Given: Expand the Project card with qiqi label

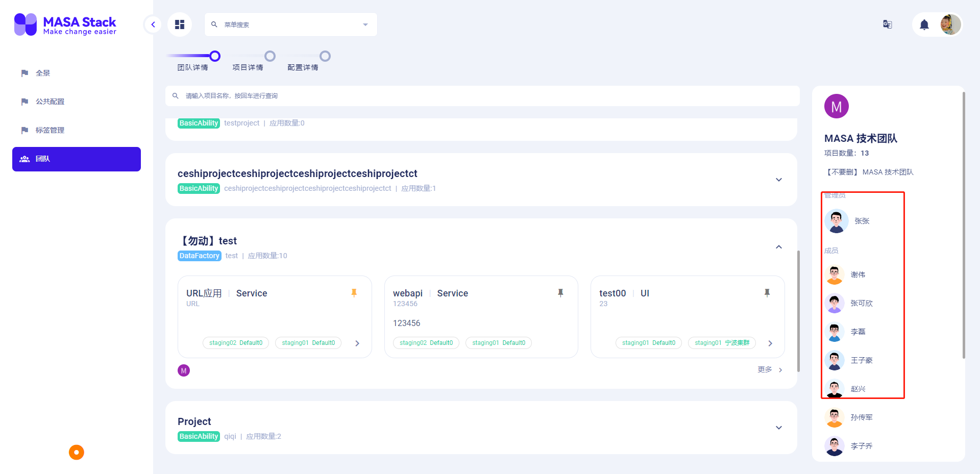Looking at the screenshot, I should point(778,428).
